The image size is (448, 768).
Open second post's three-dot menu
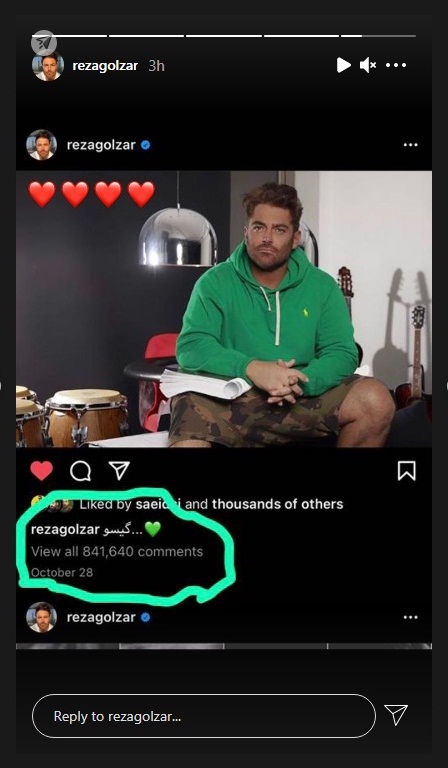[x=410, y=618]
